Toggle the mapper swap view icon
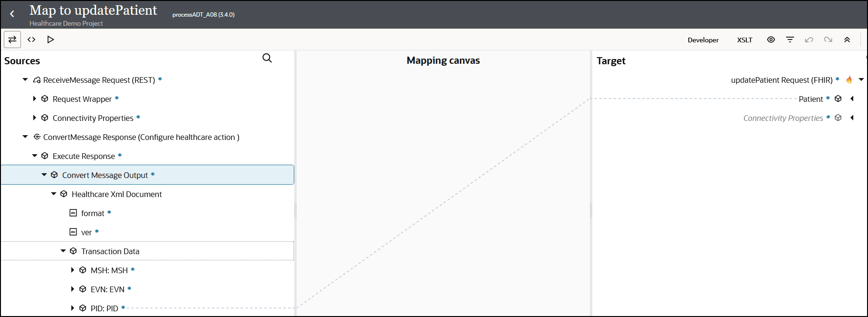This screenshot has height=317, width=868. pyautogui.click(x=12, y=40)
